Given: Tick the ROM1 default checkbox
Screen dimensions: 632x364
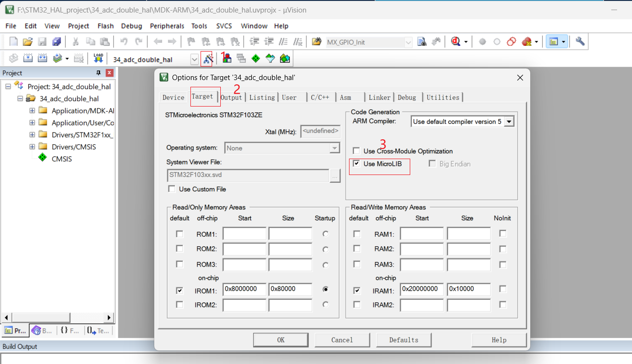Looking at the screenshot, I should point(180,234).
